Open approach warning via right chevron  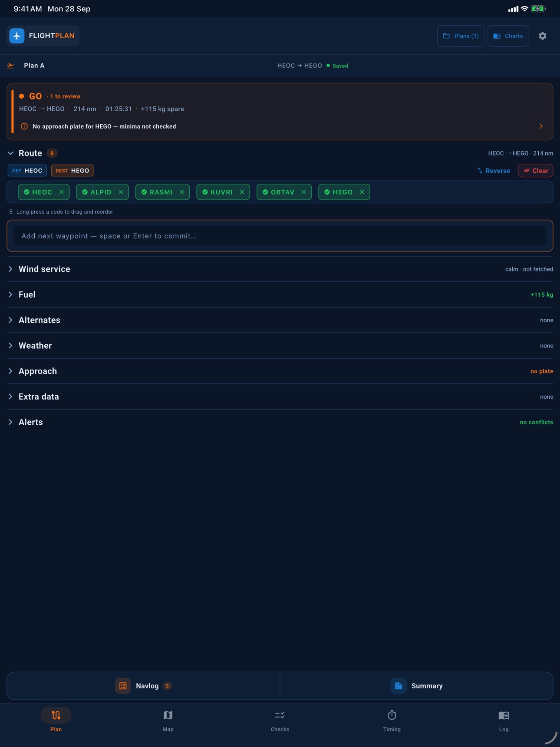click(541, 126)
